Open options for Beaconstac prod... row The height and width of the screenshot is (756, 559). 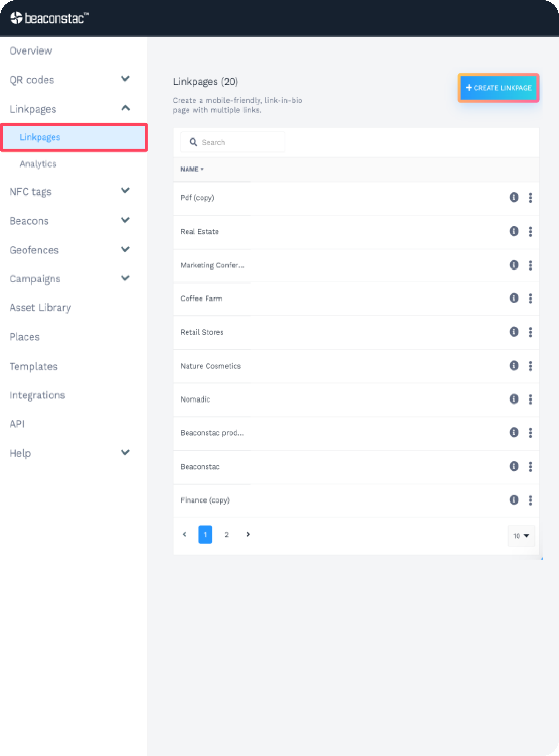point(530,433)
